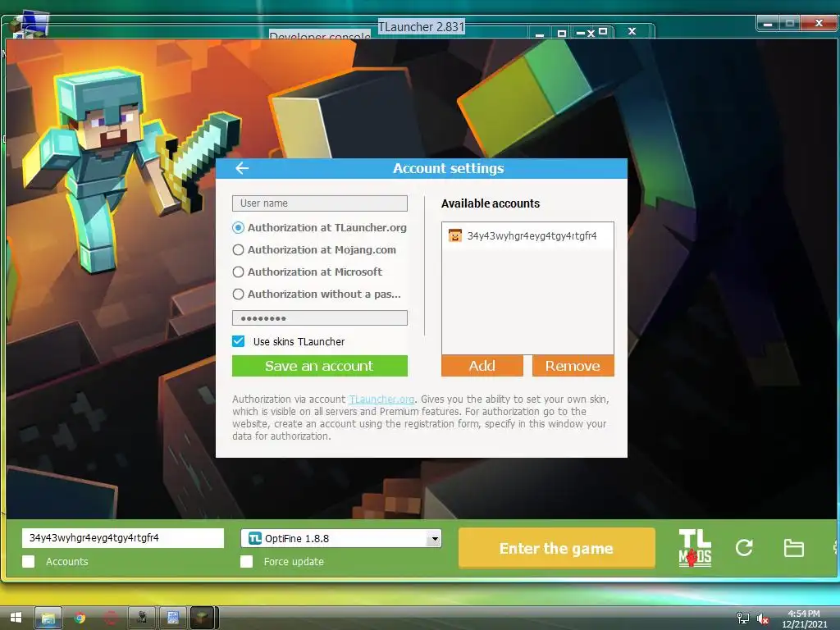Open the TL Mods icon
The height and width of the screenshot is (630, 840).
tap(695, 548)
